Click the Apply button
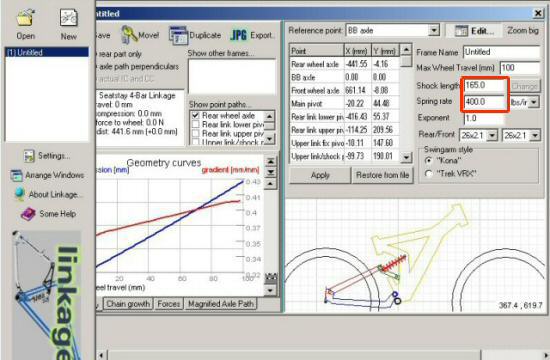Viewport: 550px width, 360px height. pos(320,175)
